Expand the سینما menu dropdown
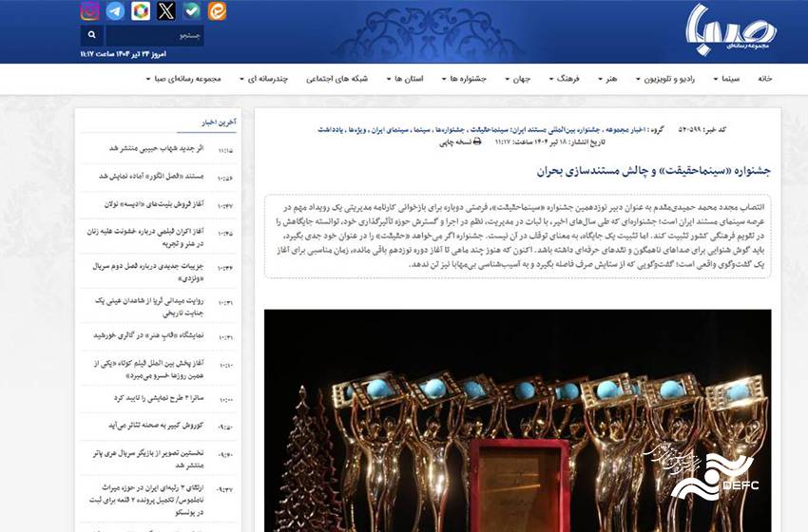The height and width of the screenshot is (532, 808). pyautogui.click(x=726, y=79)
